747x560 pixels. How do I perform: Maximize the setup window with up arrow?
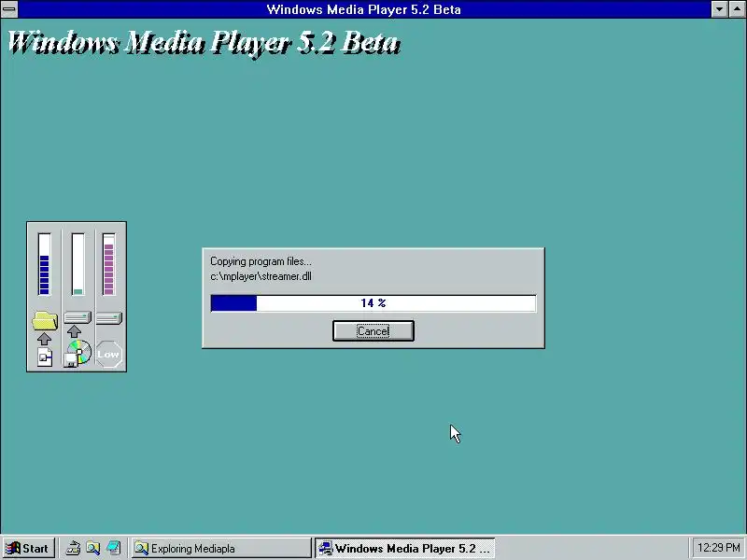point(737,9)
